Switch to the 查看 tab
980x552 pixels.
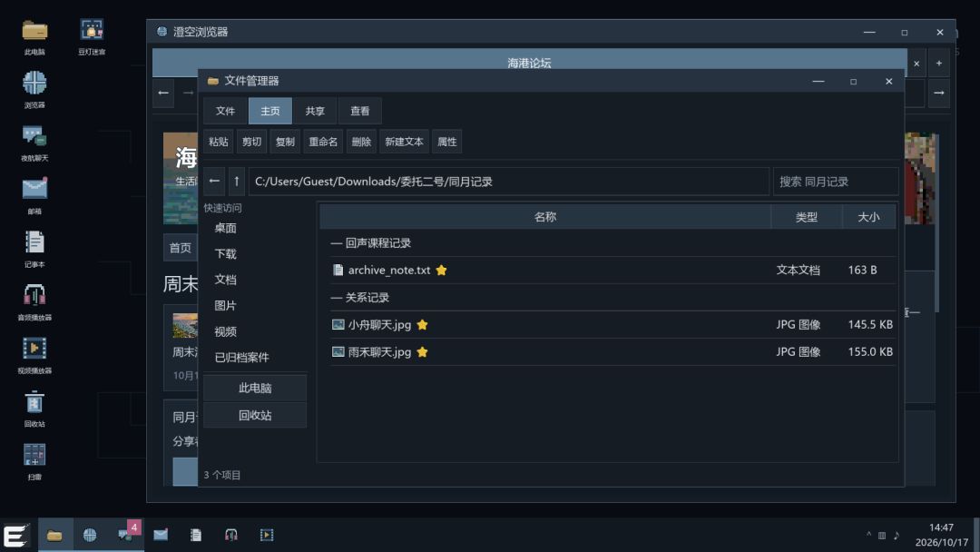click(x=360, y=112)
